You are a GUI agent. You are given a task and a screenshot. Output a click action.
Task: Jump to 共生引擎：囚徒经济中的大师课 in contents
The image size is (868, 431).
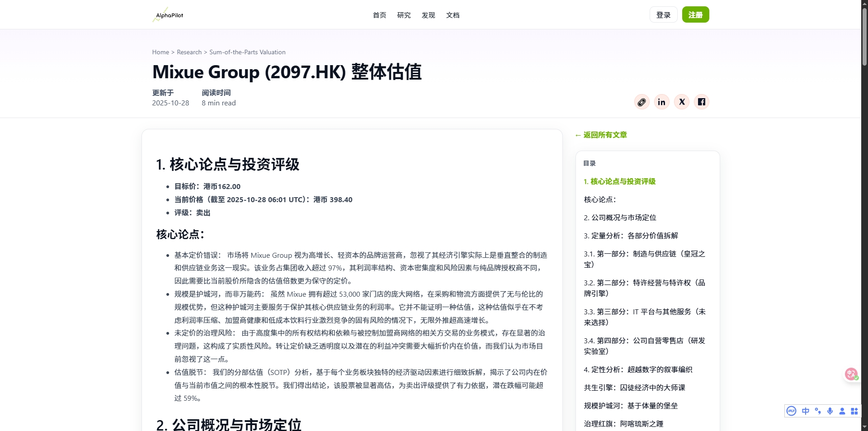(634, 388)
